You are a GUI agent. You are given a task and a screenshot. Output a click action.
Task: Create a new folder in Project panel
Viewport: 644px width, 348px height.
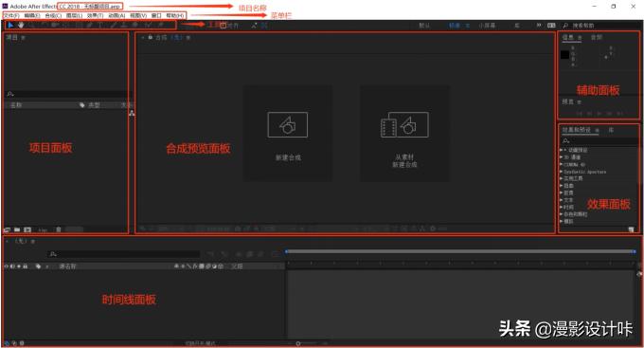(x=17, y=229)
